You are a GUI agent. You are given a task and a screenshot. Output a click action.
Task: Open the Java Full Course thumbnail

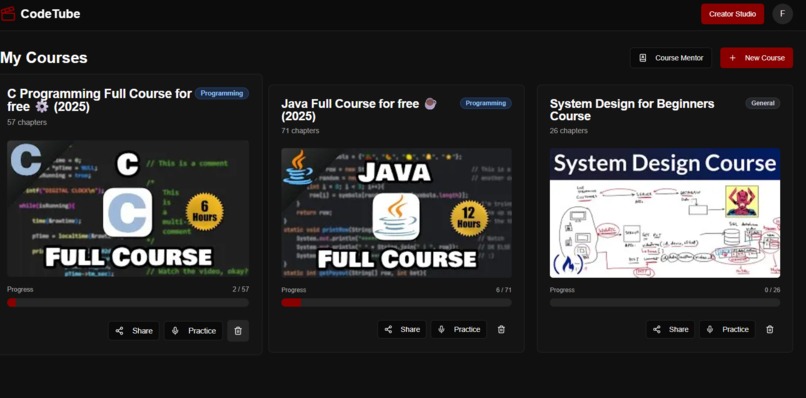pyautogui.click(x=396, y=213)
